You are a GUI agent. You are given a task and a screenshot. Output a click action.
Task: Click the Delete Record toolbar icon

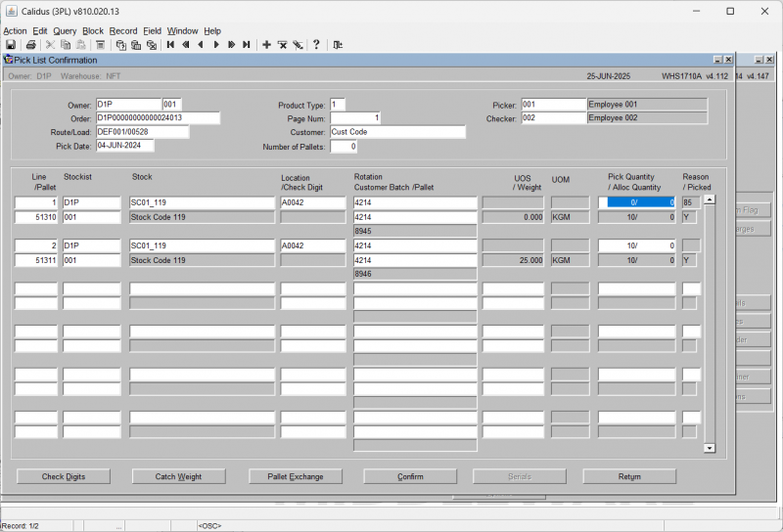[282, 45]
